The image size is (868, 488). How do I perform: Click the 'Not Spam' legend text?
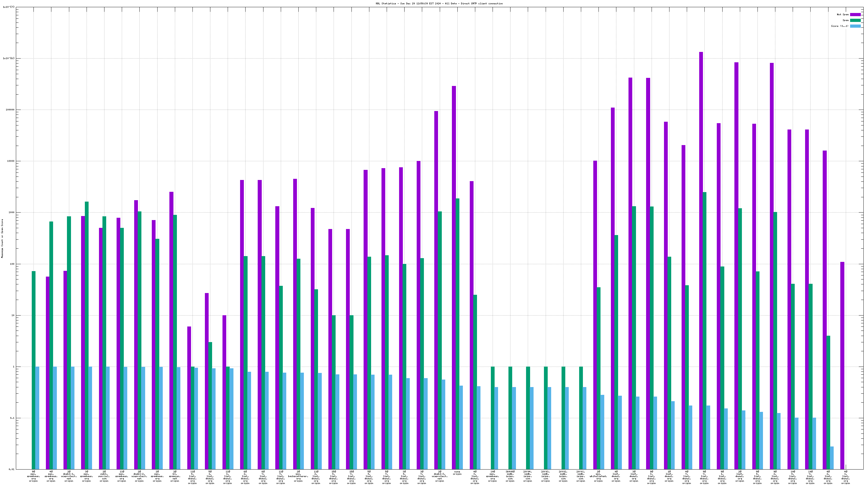coord(842,14)
